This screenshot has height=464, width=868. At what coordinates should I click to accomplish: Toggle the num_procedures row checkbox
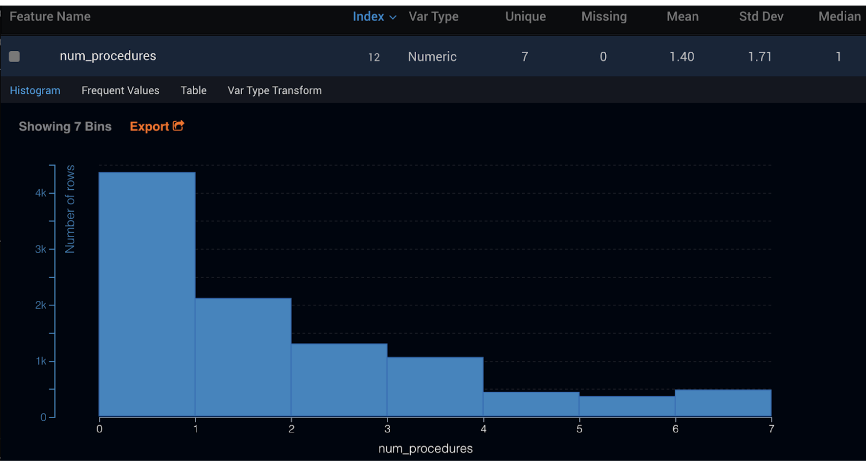[x=14, y=57]
